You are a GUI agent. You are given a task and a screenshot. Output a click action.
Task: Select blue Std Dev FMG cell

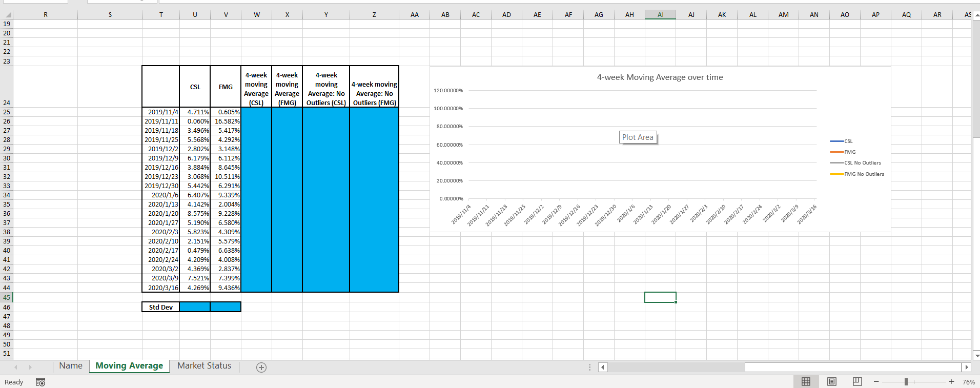click(x=226, y=307)
